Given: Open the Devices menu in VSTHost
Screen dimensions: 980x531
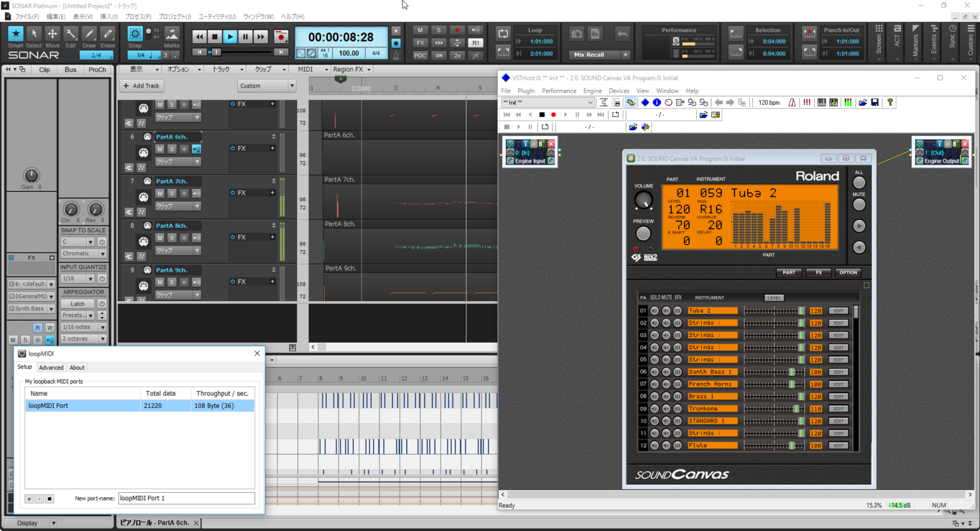Looking at the screenshot, I should tap(618, 91).
